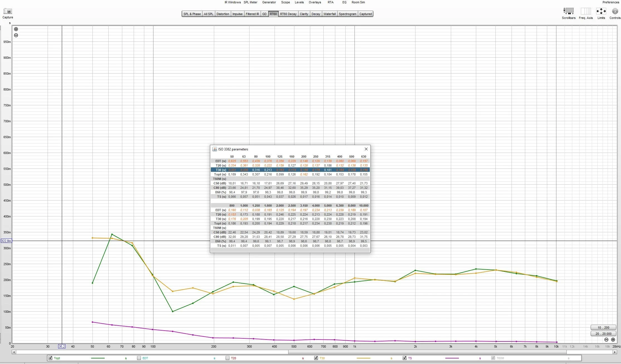The width and height of the screenshot is (621, 364).
Task: Open the Freq. Axis toggle icon
Action: 586,11
